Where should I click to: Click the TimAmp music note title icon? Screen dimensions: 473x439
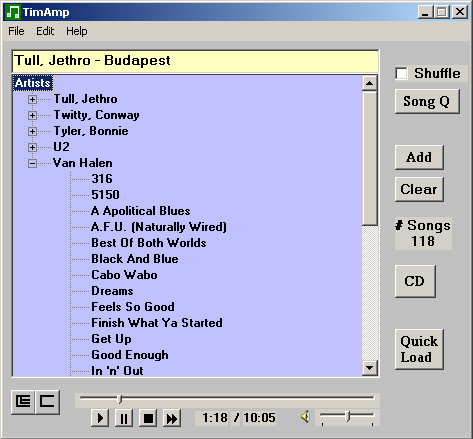click(x=13, y=12)
